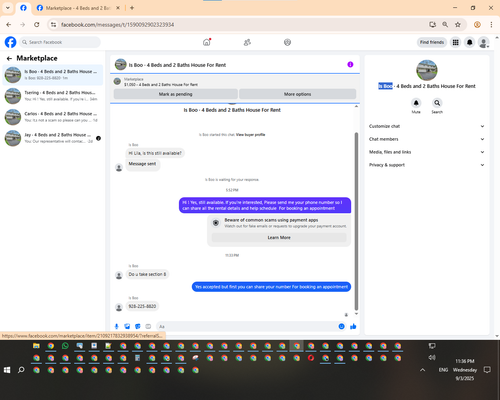Click the browser address bar

242,25
